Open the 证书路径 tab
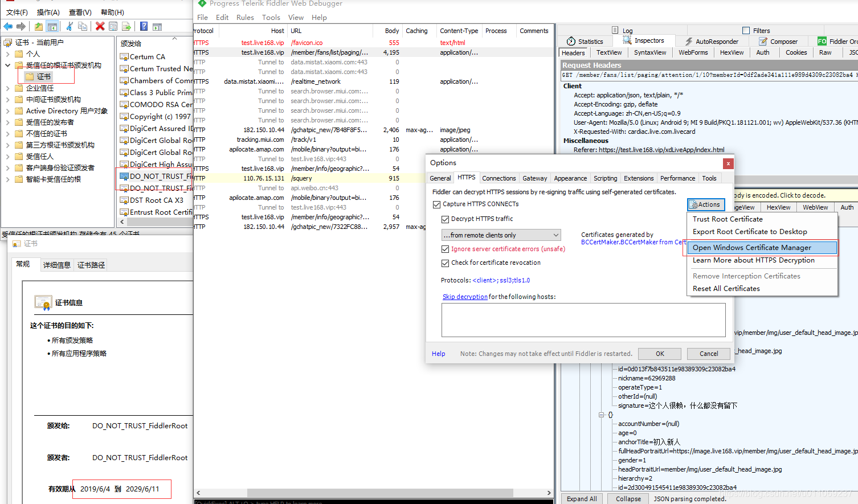 tap(91, 265)
